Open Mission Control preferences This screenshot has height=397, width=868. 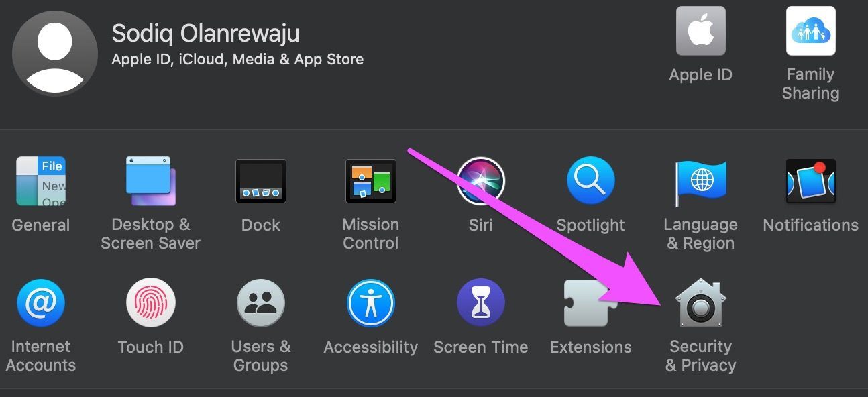pyautogui.click(x=370, y=181)
